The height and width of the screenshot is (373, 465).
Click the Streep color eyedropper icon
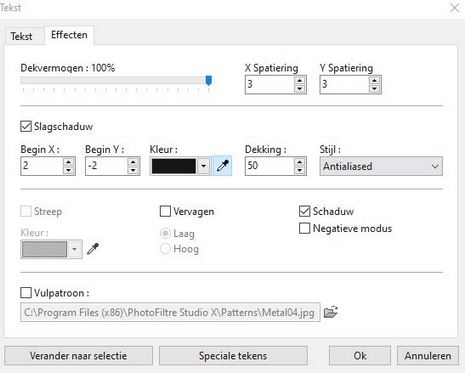pyautogui.click(x=93, y=249)
